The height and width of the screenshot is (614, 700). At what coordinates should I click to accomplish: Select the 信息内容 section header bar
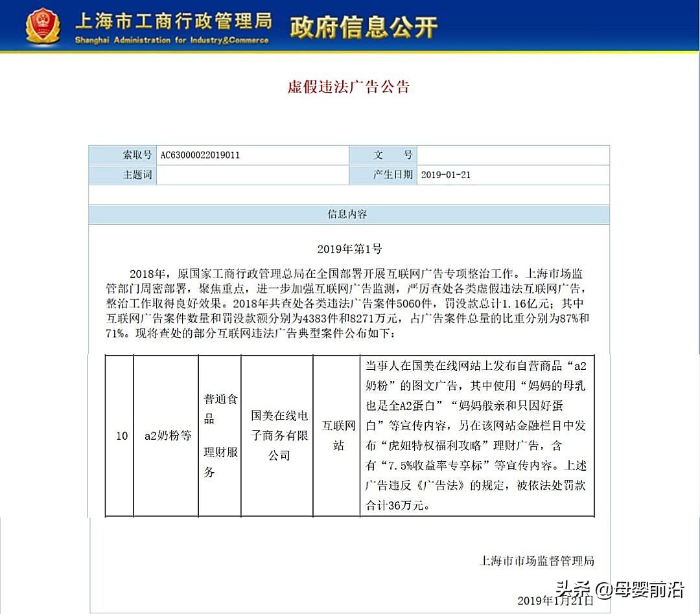(350, 214)
